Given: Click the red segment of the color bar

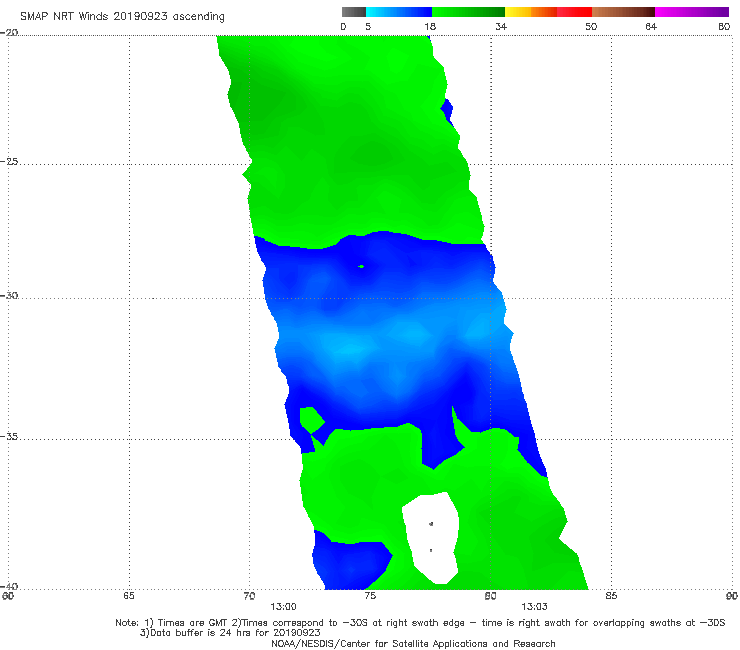Looking at the screenshot, I should coord(574,12).
